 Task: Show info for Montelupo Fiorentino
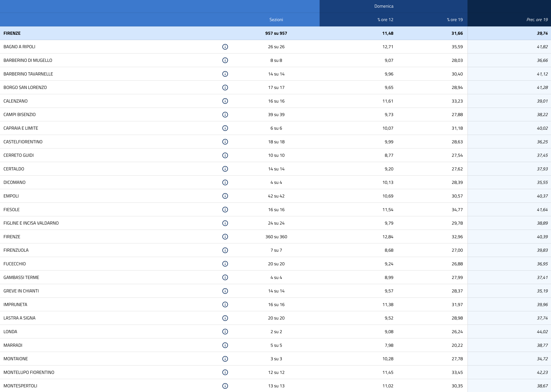[x=225, y=372]
